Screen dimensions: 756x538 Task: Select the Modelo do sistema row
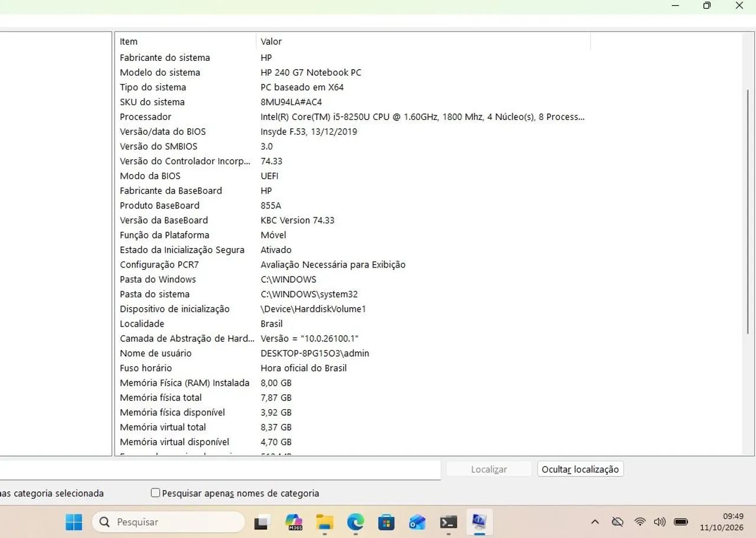pos(352,73)
